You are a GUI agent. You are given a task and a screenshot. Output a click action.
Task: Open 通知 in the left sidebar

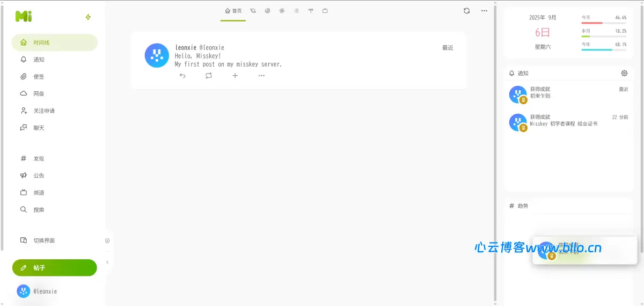click(39, 60)
